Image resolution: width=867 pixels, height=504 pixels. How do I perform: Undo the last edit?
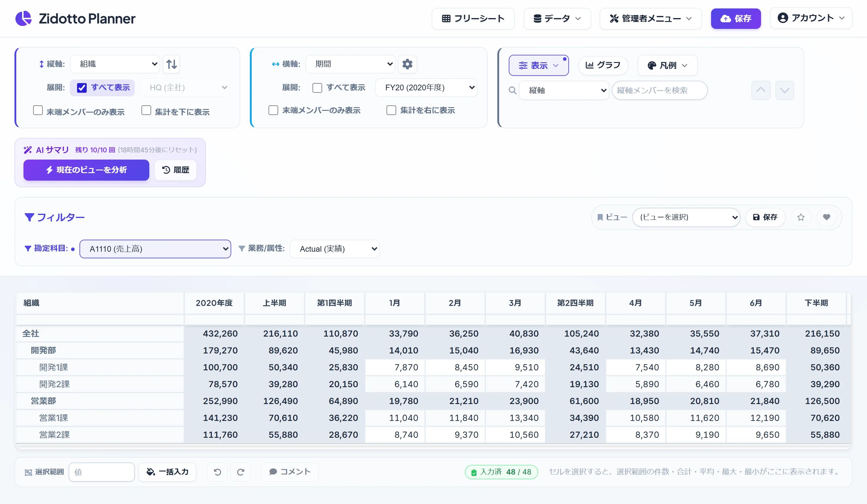coord(217,472)
